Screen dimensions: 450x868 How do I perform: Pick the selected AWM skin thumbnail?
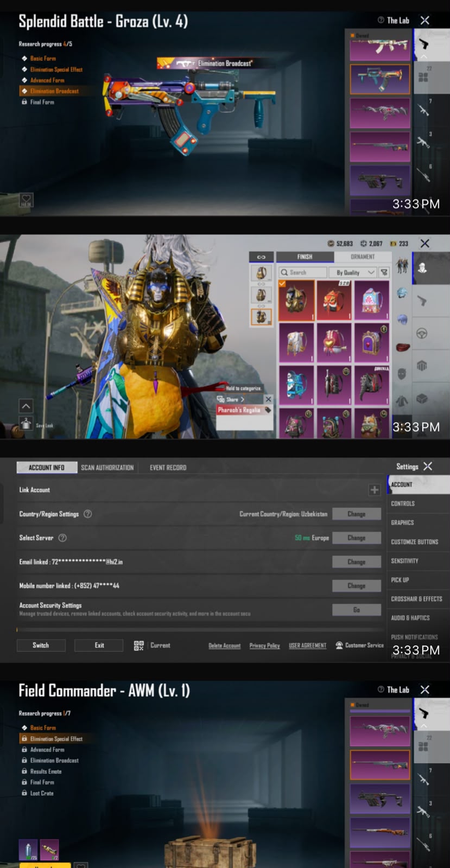pos(380,764)
